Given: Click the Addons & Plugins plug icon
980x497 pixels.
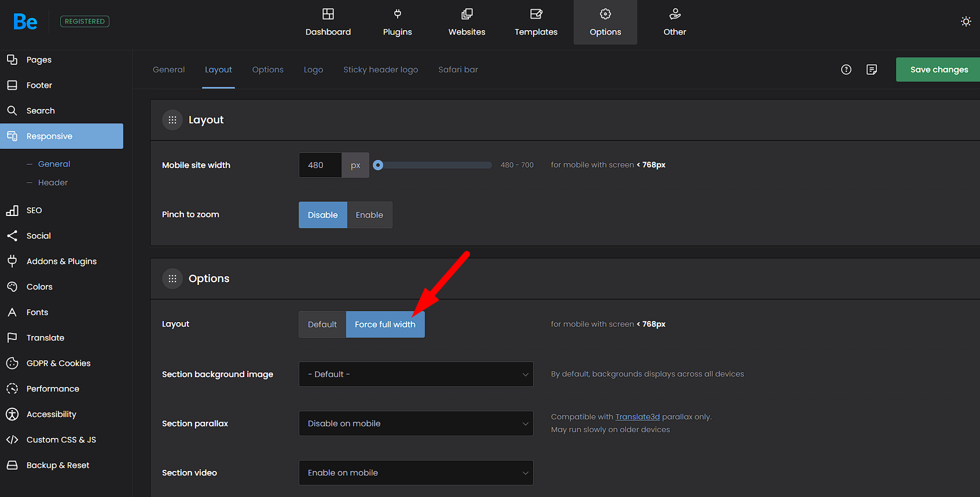Looking at the screenshot, I should [x=12, y=261].
